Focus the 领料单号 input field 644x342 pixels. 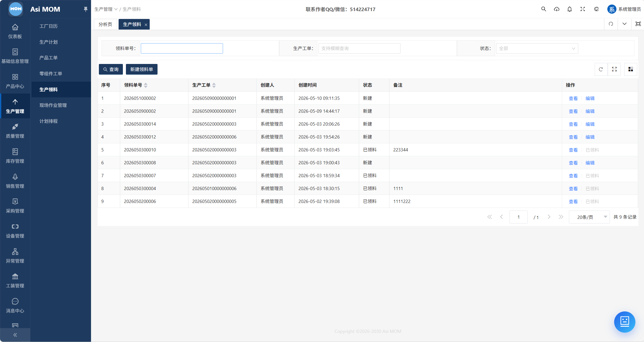182,48
